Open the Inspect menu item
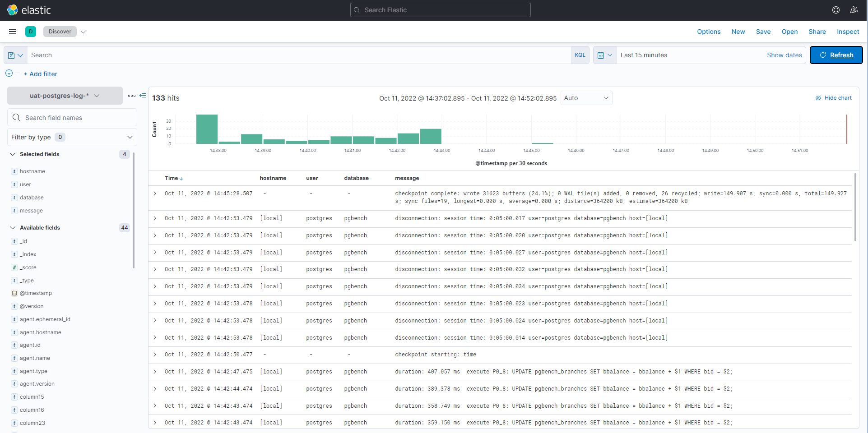Image resolution: width=868 pixels, height=433 pixels. tap(848, 32)
